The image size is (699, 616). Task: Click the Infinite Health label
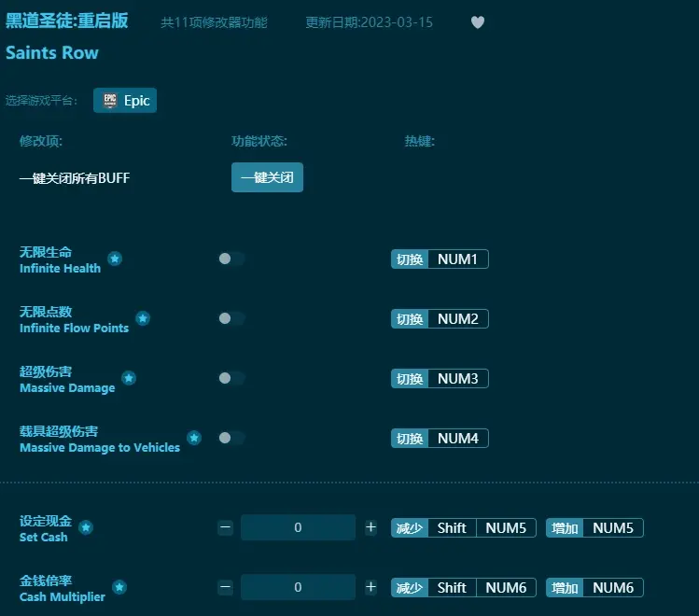click(x=60, y=268)
